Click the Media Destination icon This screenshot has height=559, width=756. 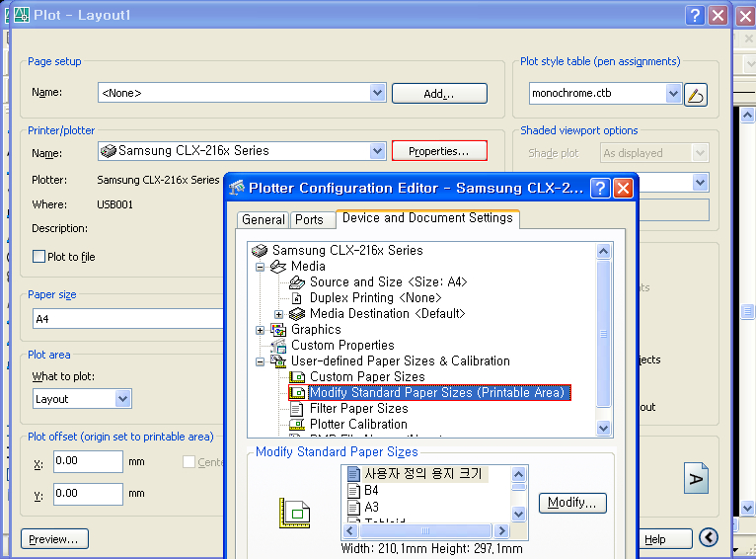point(297,314)
